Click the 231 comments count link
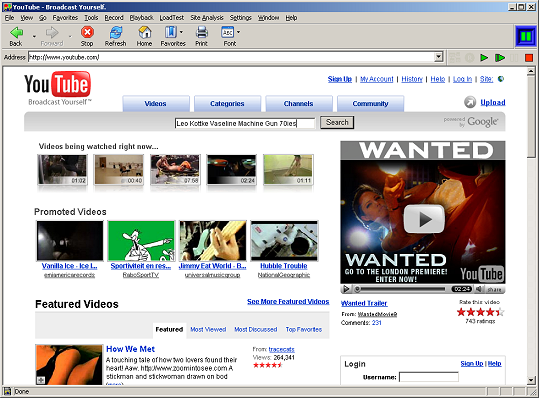 click(376, 322)
